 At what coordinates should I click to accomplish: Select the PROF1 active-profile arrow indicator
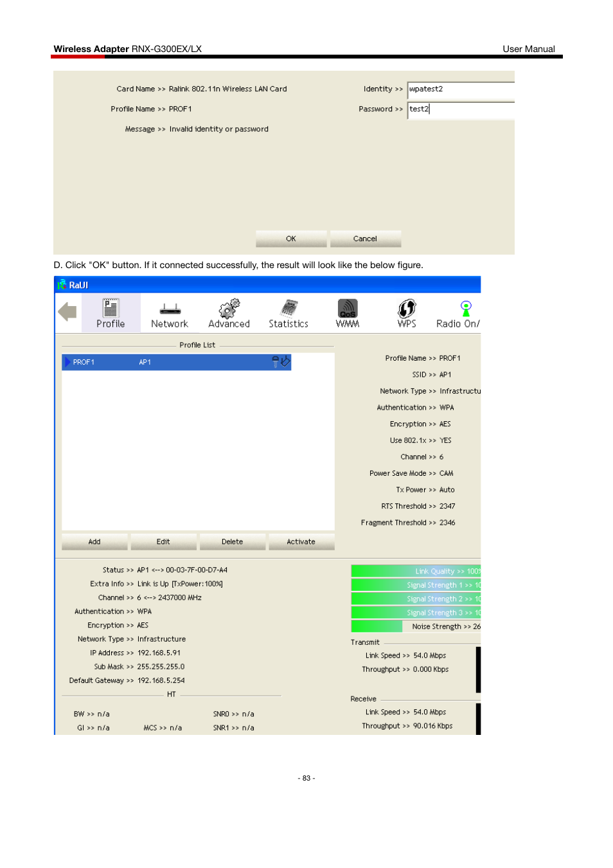point(68,361)
